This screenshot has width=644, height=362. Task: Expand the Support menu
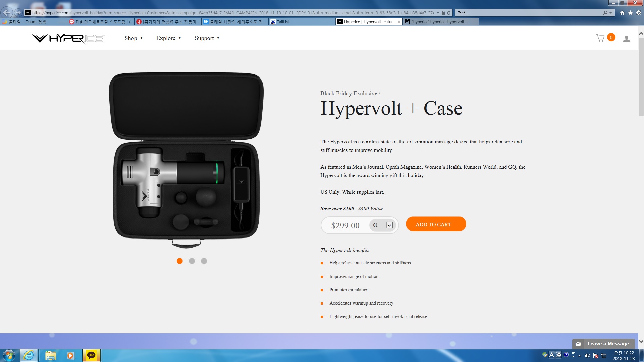[x=207, y=38]
